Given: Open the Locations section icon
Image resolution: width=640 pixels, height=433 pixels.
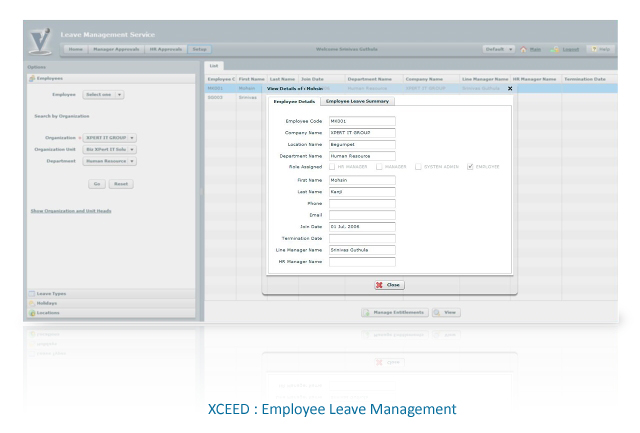Looking at the screenshot, I should [32, 313].
